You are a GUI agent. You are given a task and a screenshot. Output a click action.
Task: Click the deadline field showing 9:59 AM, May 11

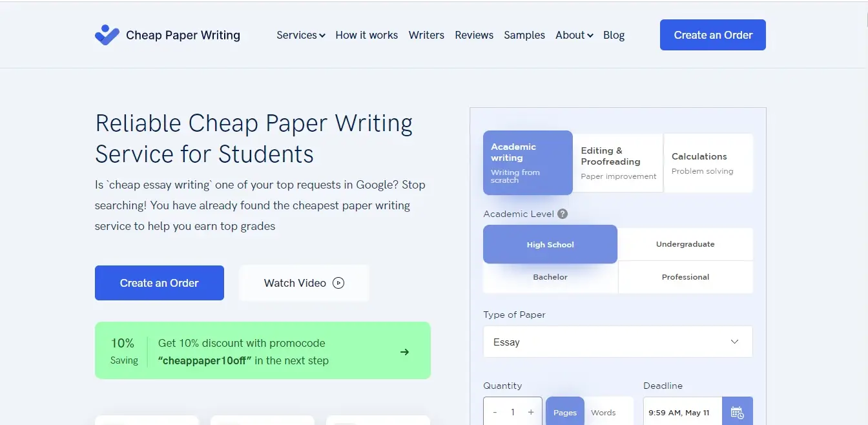[683, 412]
